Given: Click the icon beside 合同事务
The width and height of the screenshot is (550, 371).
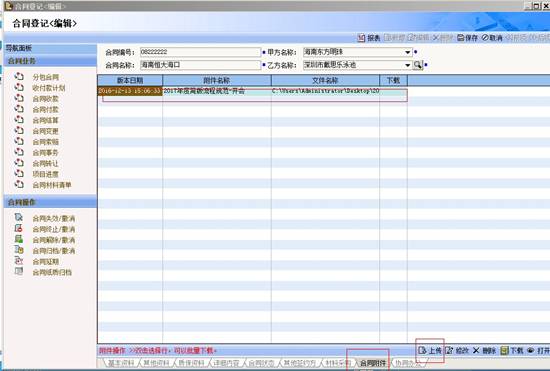Looking at the screenshot, I should pyautogui.click(x=19, y=152).
